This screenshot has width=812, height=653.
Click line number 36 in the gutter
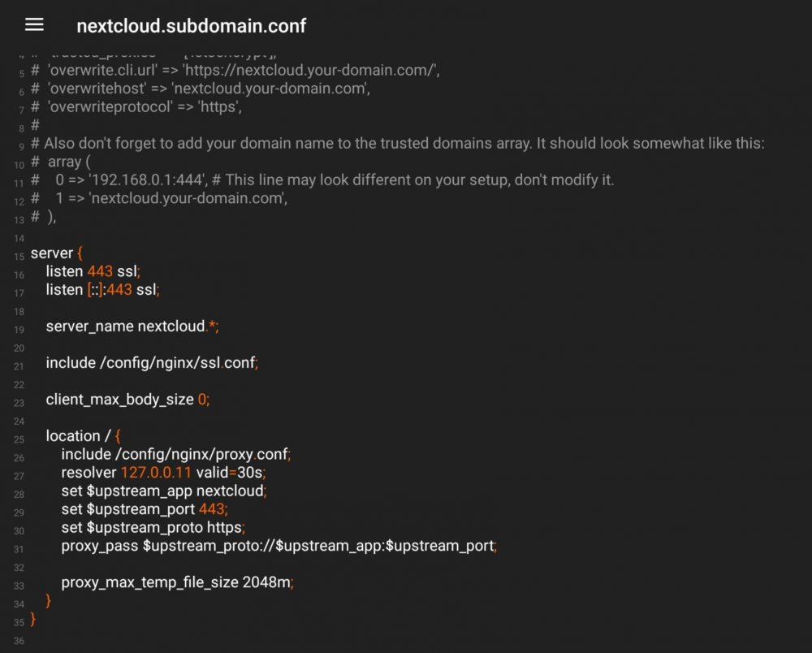[x=19, y=641]
